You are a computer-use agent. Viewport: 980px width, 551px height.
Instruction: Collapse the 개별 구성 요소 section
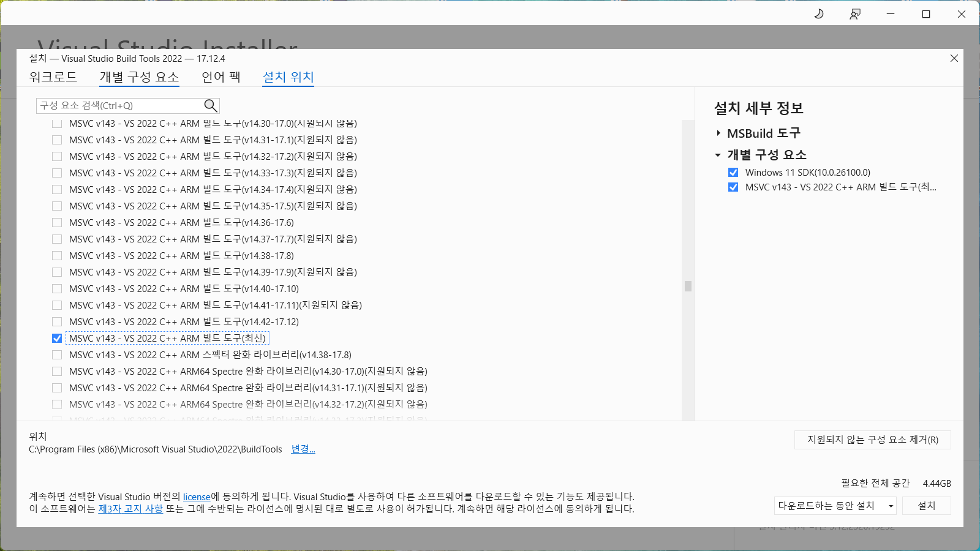[718, 155]
